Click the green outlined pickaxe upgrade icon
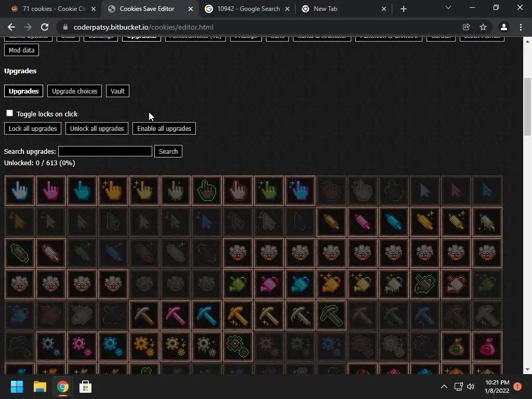Image resolution: width=532 pixels, height=399 pixels. click(331, 315)
